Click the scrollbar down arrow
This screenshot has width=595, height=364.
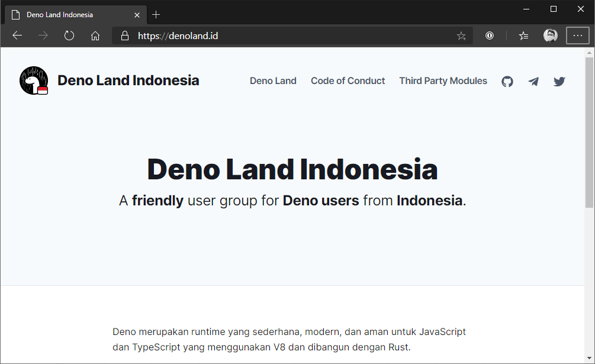589,357
